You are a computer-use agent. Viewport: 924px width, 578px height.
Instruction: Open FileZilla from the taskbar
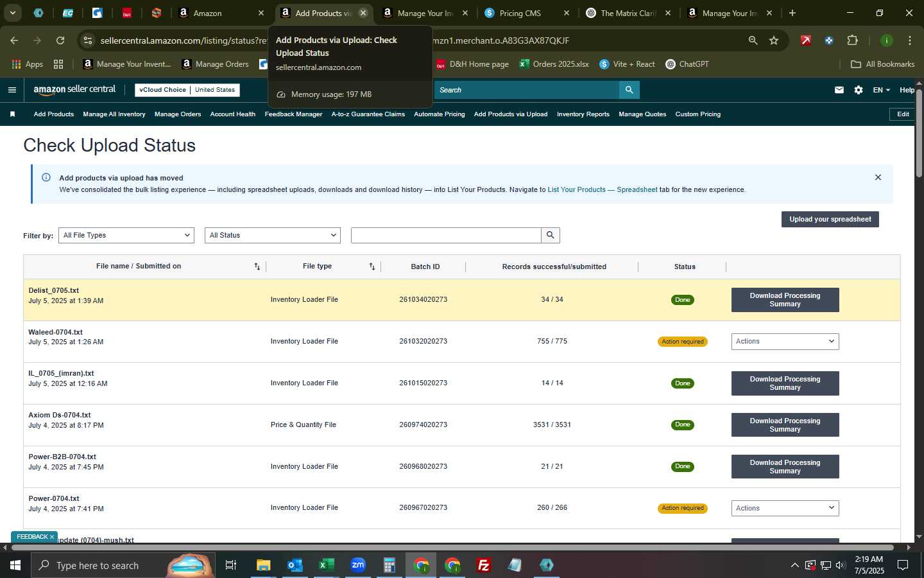(484, 565)
